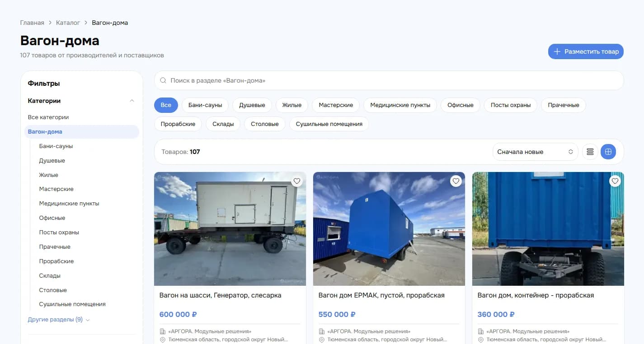Open 'Каталог' breadcrumb link
644x344 pixels.
point(68,23)
